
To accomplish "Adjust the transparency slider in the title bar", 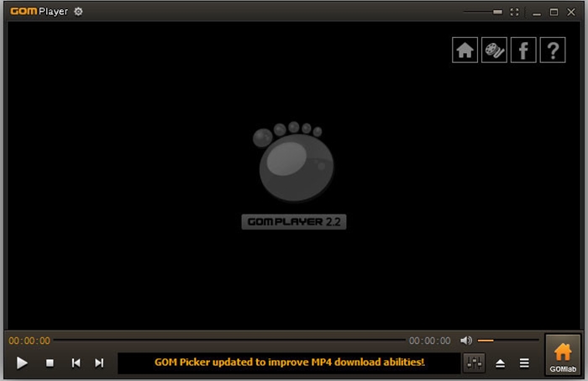I will point(483,12).
